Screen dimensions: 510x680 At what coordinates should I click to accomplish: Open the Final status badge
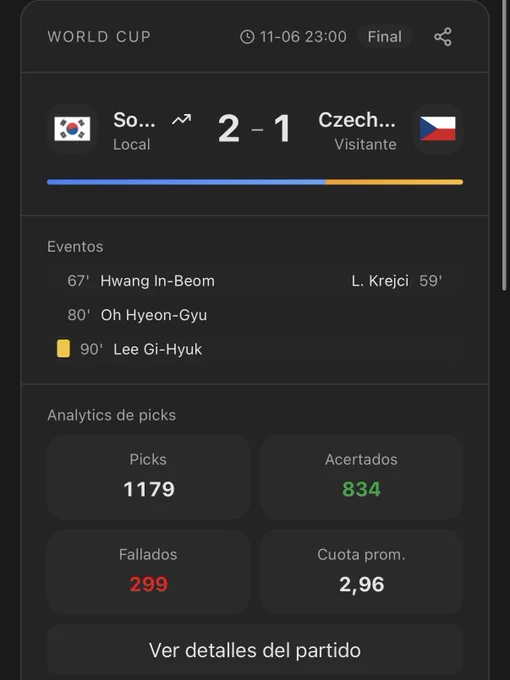tap(385, 36)
